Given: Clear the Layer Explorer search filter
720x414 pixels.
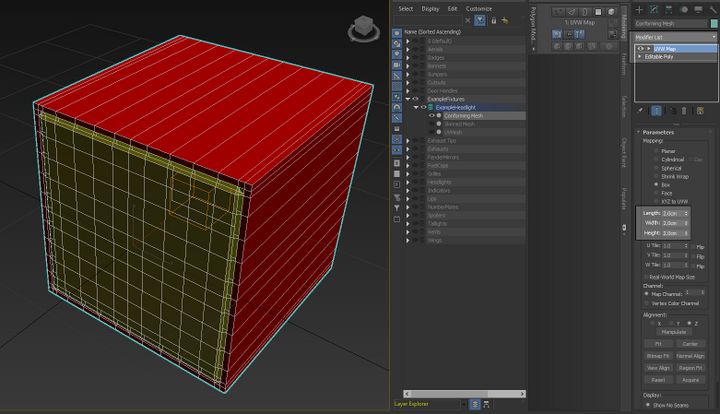Looking at the screenshot, I should tap(467, 20).
